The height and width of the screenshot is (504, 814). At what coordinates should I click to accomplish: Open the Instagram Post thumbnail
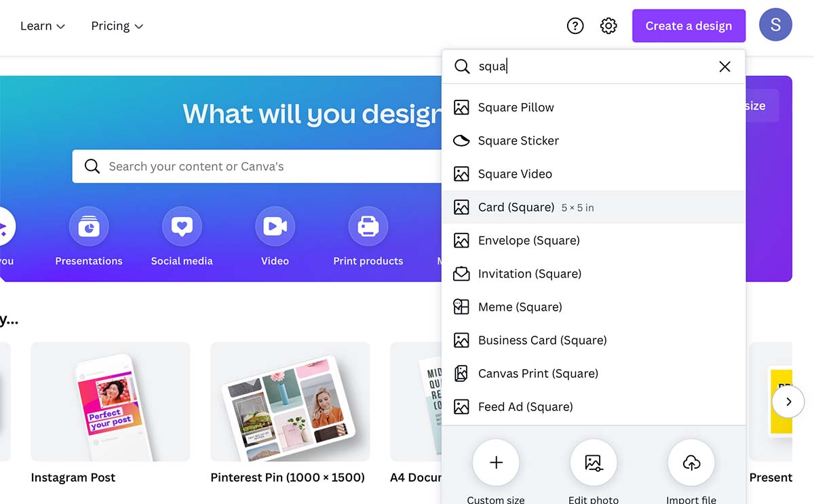tap(111, 402)
